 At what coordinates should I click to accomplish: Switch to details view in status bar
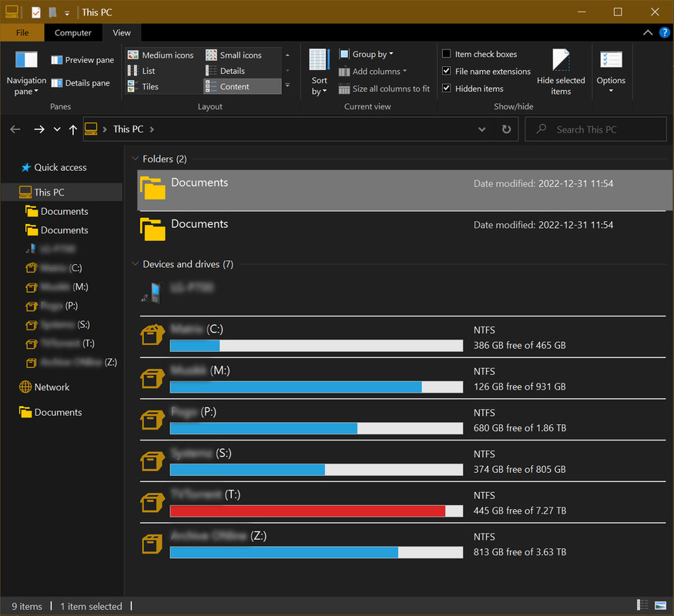(x=642, y=604)
